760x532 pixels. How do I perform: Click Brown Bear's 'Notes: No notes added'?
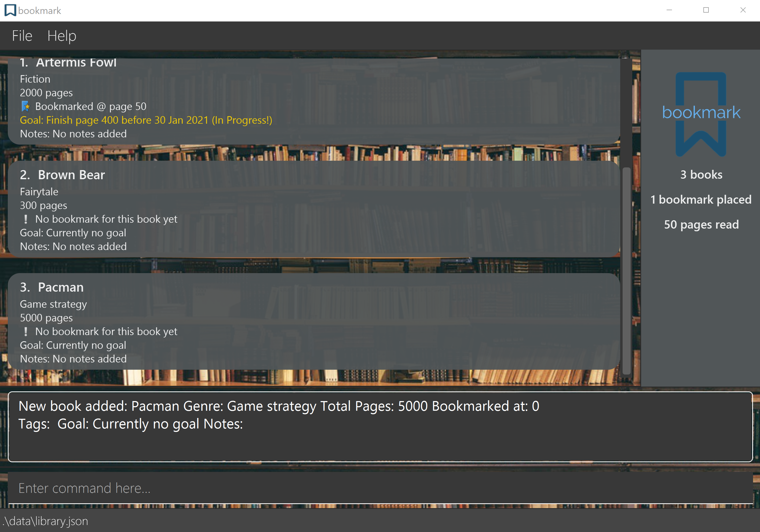(73, 247)
